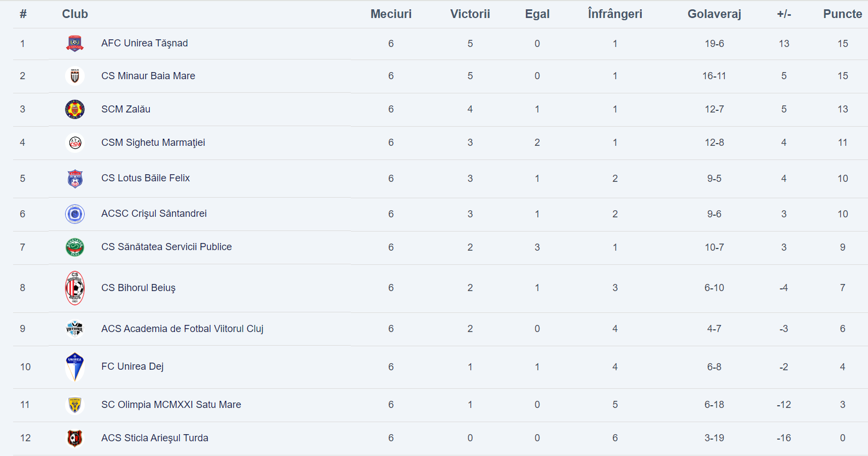The image size is (868, 456).
Task: Click the CSM Sighetu Marmației logo
Action: pyautogui.click(x=75, y=143)
